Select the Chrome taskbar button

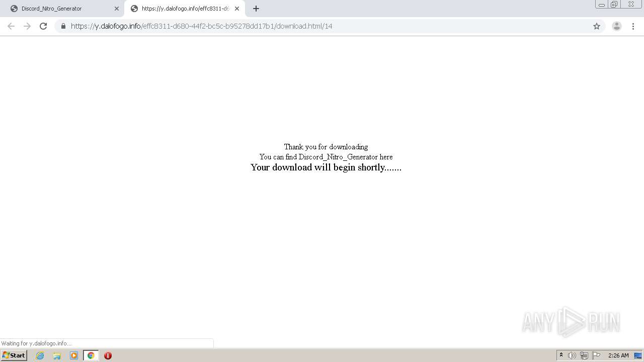(91, 355)
